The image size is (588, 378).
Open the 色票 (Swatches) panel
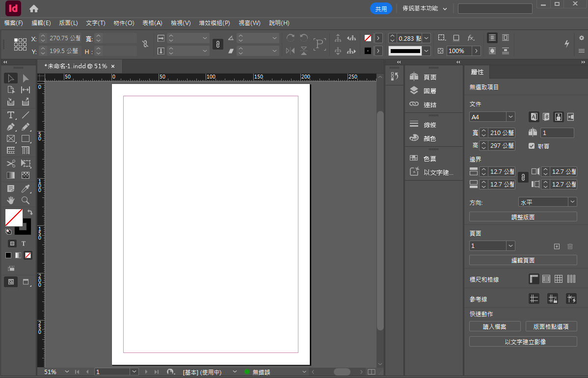tap(423, 159)
